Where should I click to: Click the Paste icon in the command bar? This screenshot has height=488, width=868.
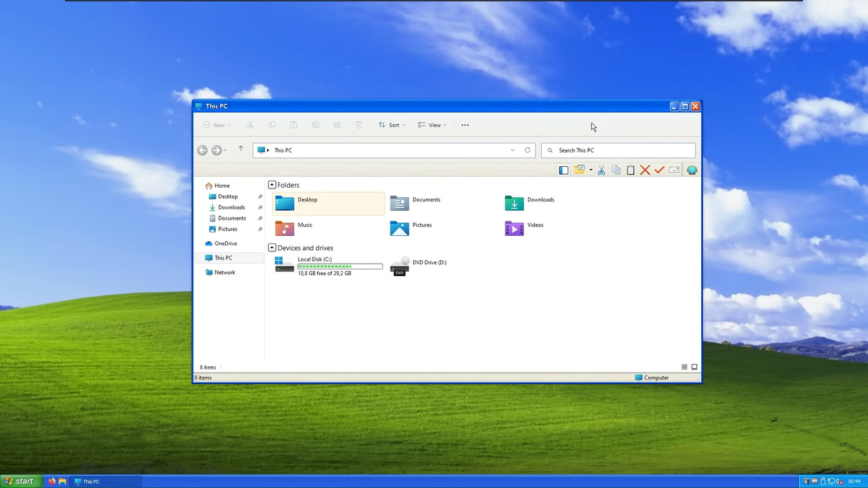(x=294, y=125)
